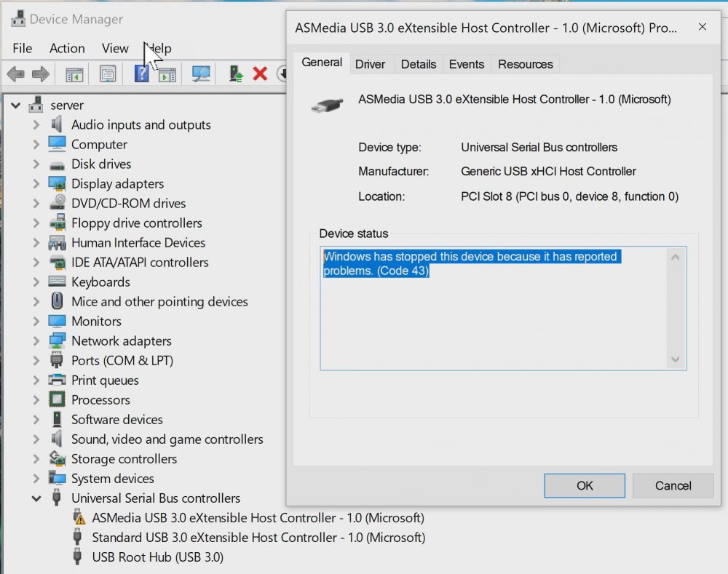This screenshot has width=728, height=574.
Task: Expand the Software devices node
Action: click(36, 420)
